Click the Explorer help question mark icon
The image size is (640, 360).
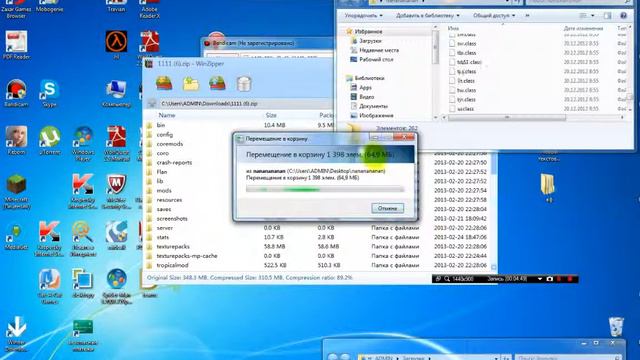[623, 16]
